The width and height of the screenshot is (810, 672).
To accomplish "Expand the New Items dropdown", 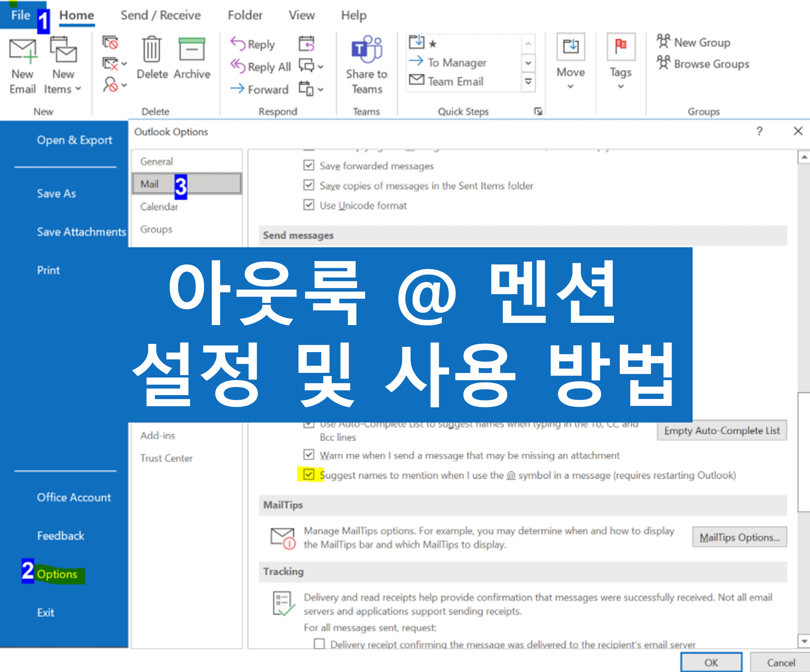I will click(78, 89).
